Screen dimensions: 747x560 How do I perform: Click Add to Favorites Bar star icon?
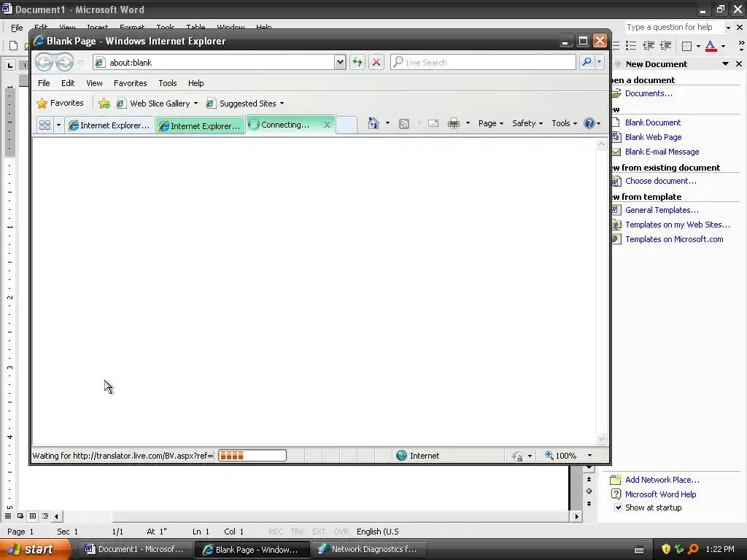(104, 103)
